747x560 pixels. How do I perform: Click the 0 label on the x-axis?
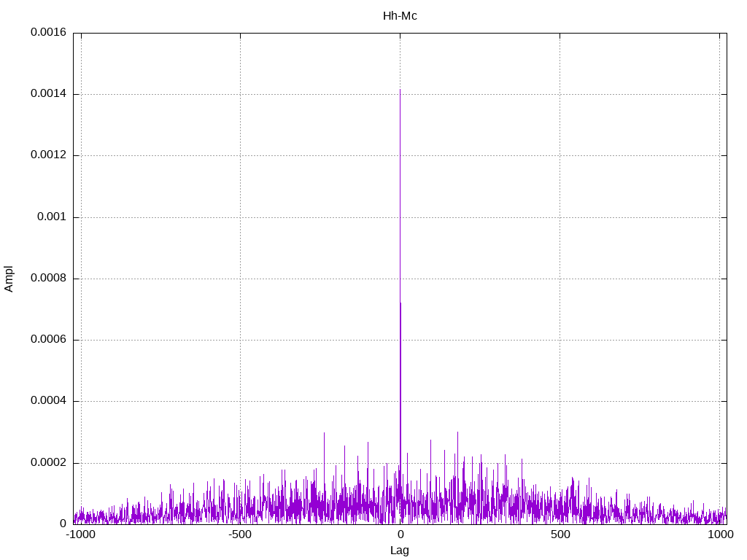pyautogui.click(x=400, y=534)
